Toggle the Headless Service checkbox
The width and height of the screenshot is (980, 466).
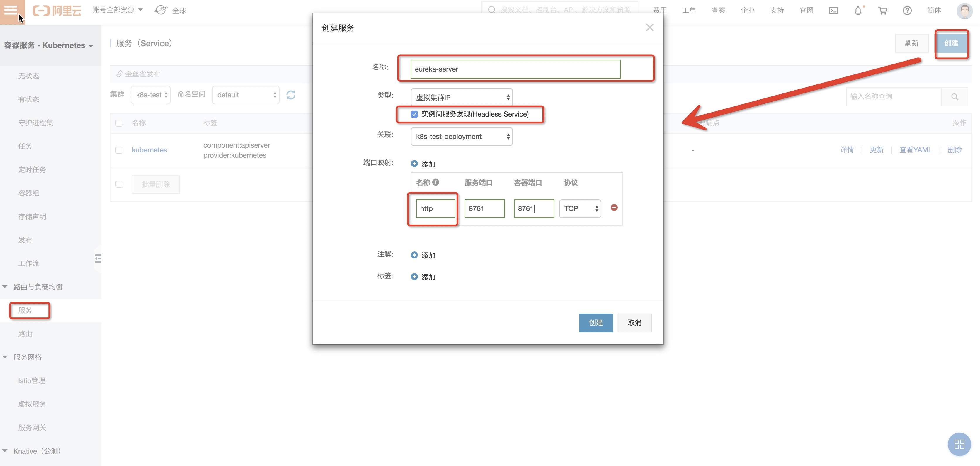tap(414, 114)
